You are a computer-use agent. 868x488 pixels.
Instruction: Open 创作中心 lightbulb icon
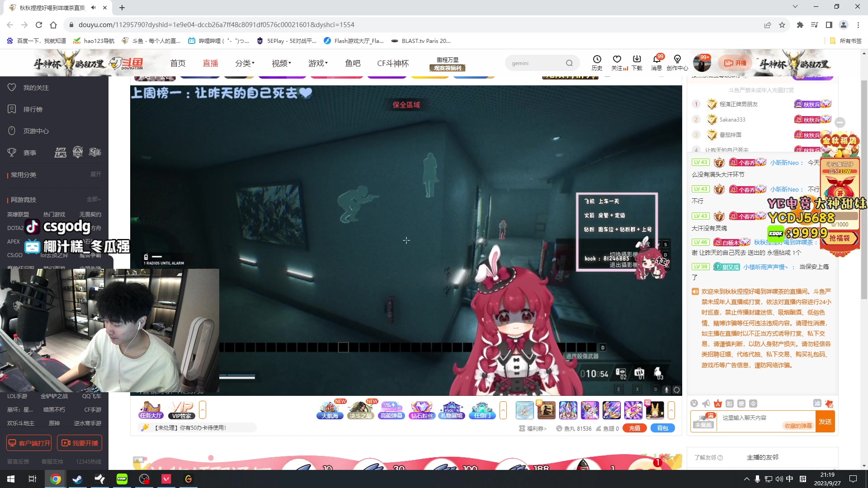pos(677,63)
